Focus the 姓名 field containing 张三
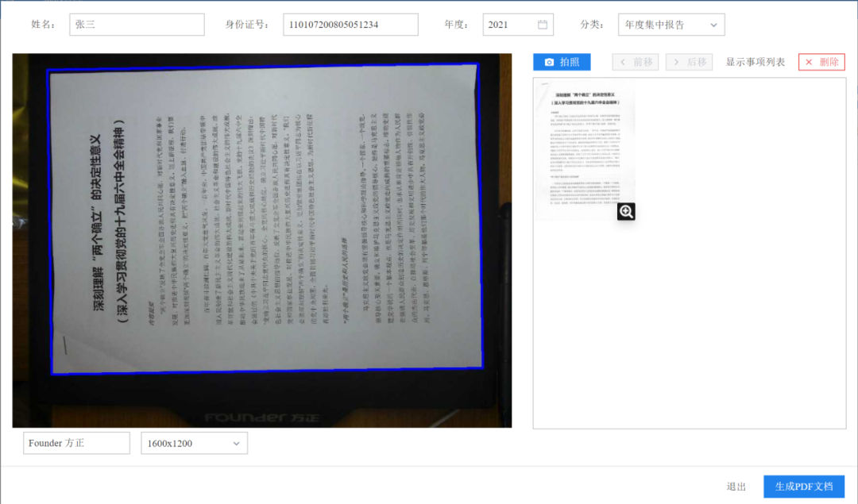 tap(137, 25)
